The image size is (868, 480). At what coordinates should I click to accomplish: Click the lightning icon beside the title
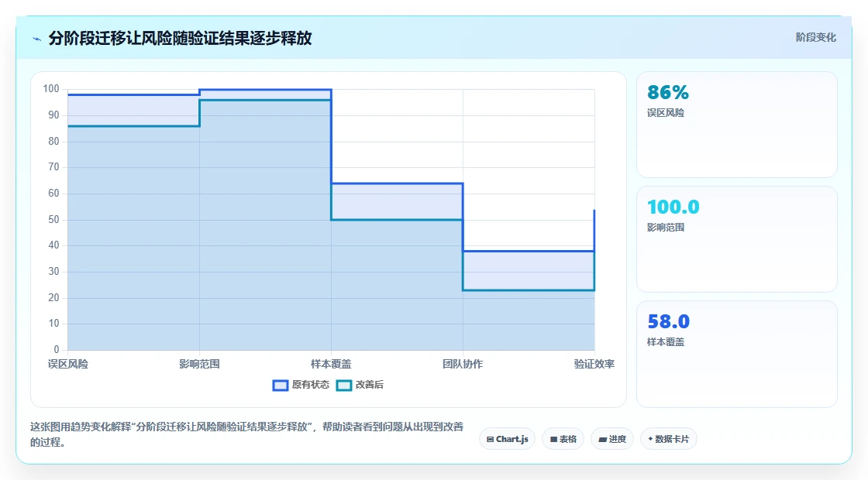[36, 39]
